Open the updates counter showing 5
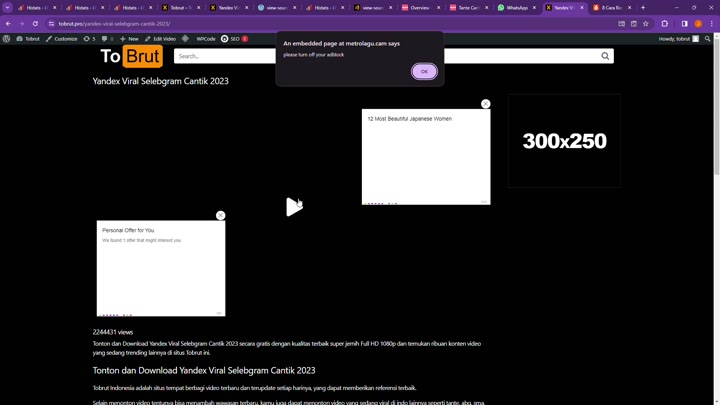The height and width of the screenshot is (405, 720). tap(90, 39)
